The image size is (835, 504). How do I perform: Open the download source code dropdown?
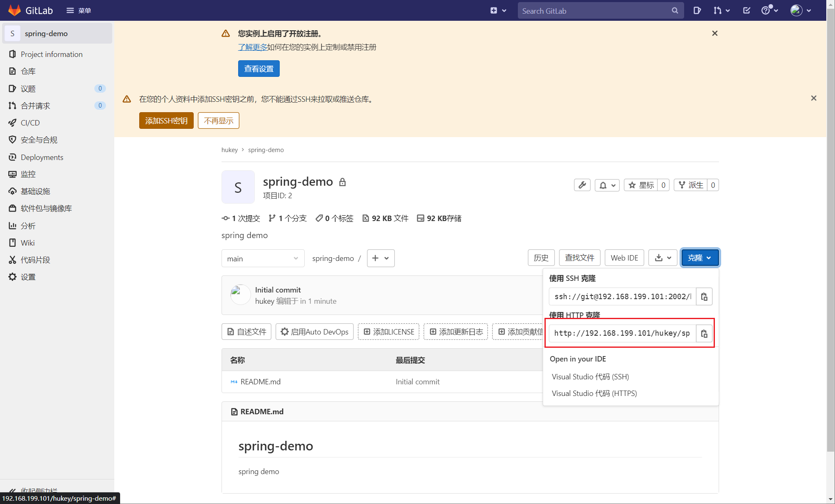[x=663, y=258]
